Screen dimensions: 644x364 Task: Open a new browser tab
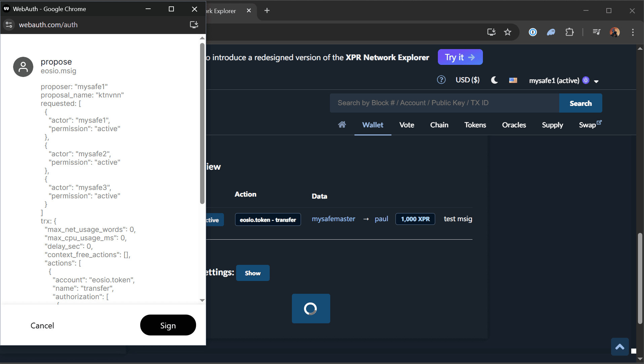[x=267, y=11]
